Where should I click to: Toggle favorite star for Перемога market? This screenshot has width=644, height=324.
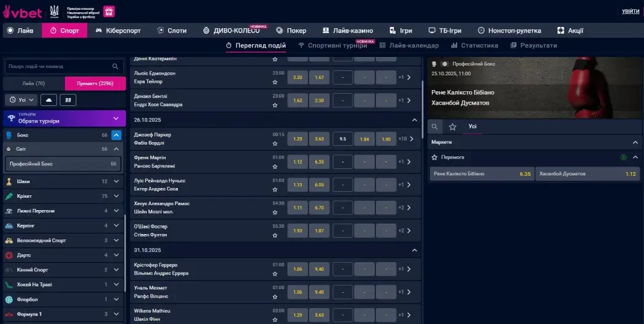434,157
